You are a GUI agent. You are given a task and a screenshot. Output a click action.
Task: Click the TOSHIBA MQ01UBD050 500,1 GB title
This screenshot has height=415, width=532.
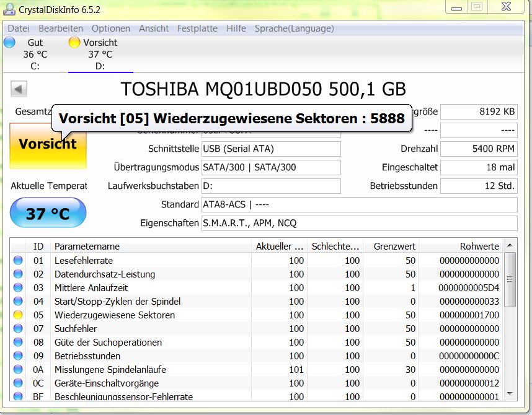(x=264, y=89)
